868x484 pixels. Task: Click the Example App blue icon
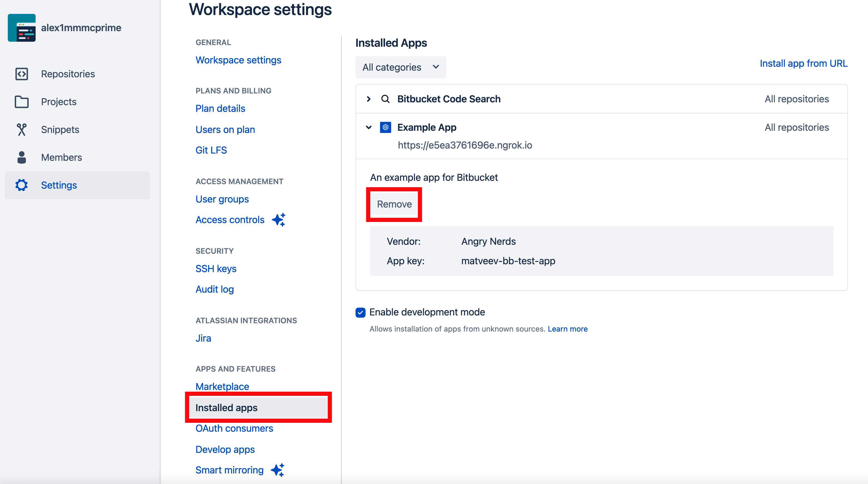point(386,127)
